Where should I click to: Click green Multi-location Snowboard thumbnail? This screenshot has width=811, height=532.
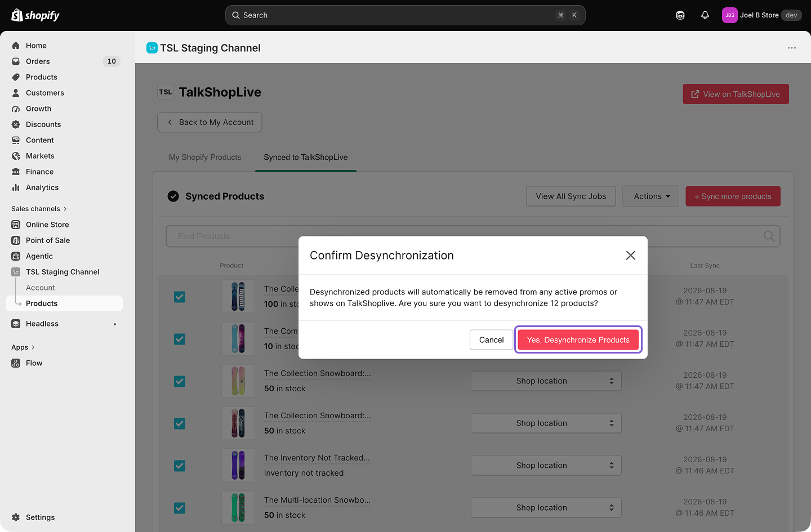[x=238, y=508]
